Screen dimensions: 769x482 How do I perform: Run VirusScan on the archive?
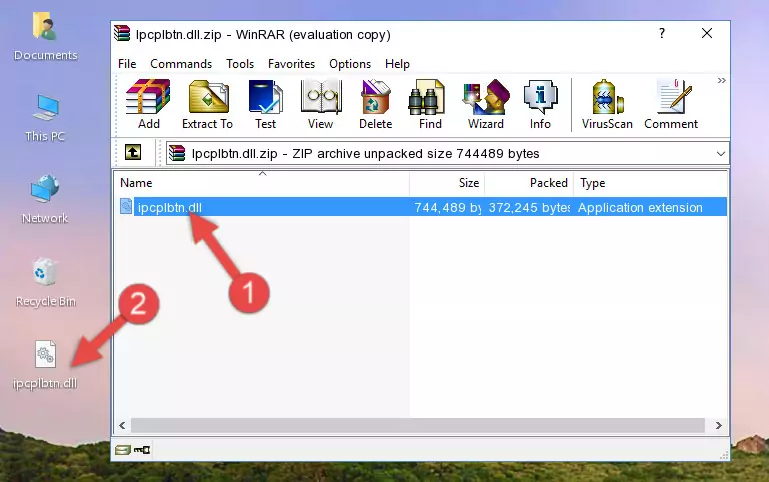(x=607, y=104)
